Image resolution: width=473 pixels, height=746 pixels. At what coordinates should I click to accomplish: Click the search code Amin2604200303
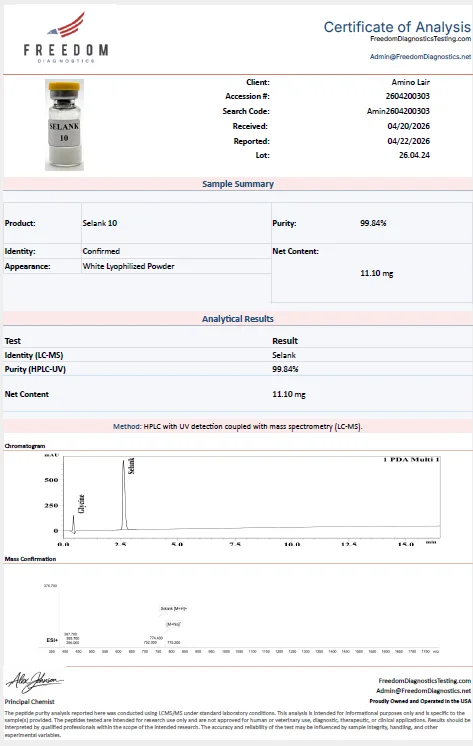(398, 111)
